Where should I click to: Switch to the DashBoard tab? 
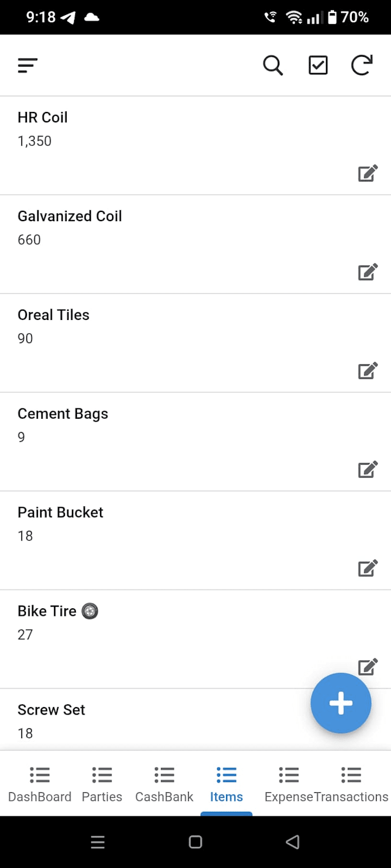point(40,784)
